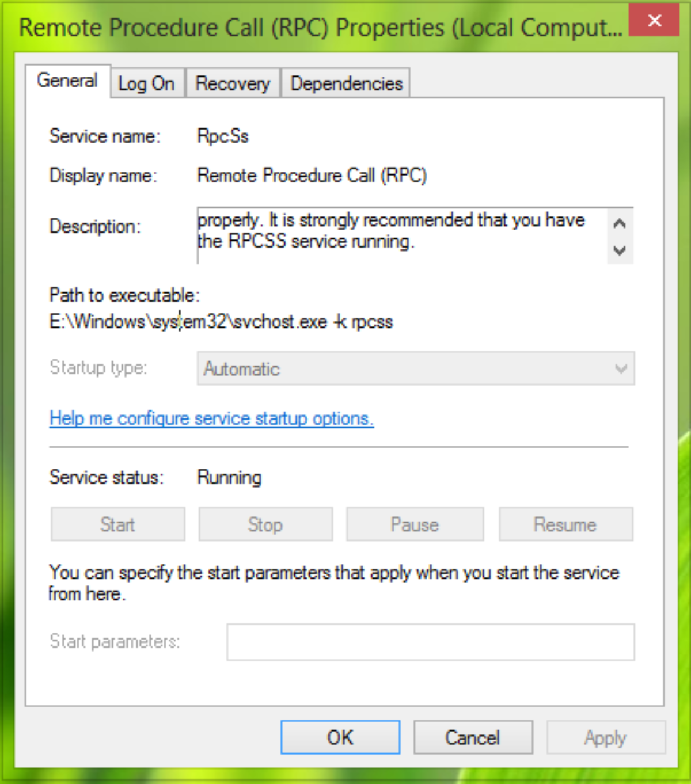The image size is (691, 784).
Task: Switch to the Recovery tab
Action: coord(233,83)
